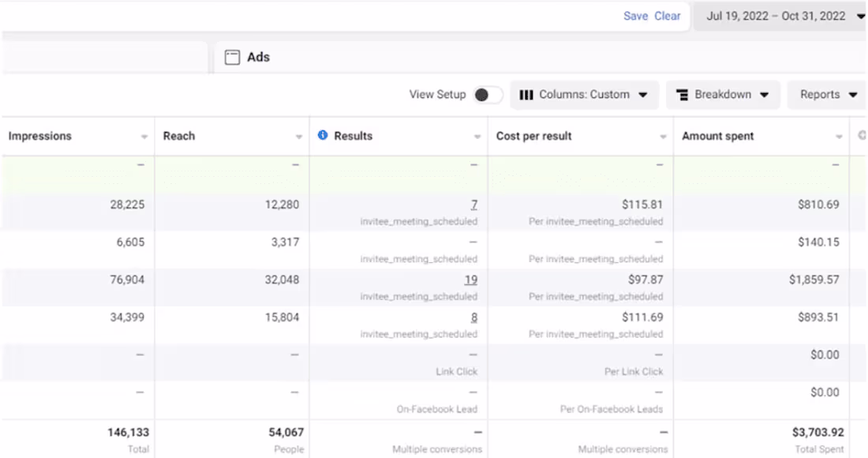
Task: Click the Results info icon
Action: tap(323, 136)
